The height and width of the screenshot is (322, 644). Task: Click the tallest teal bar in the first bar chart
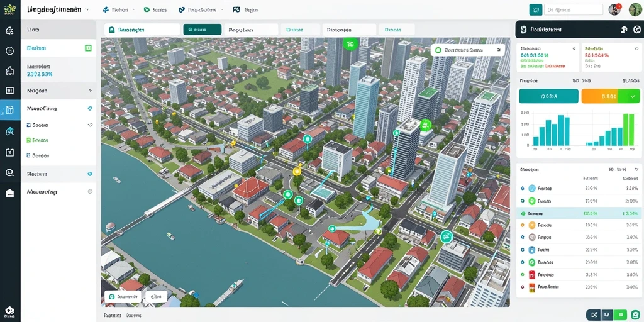[x=560, y=131]
